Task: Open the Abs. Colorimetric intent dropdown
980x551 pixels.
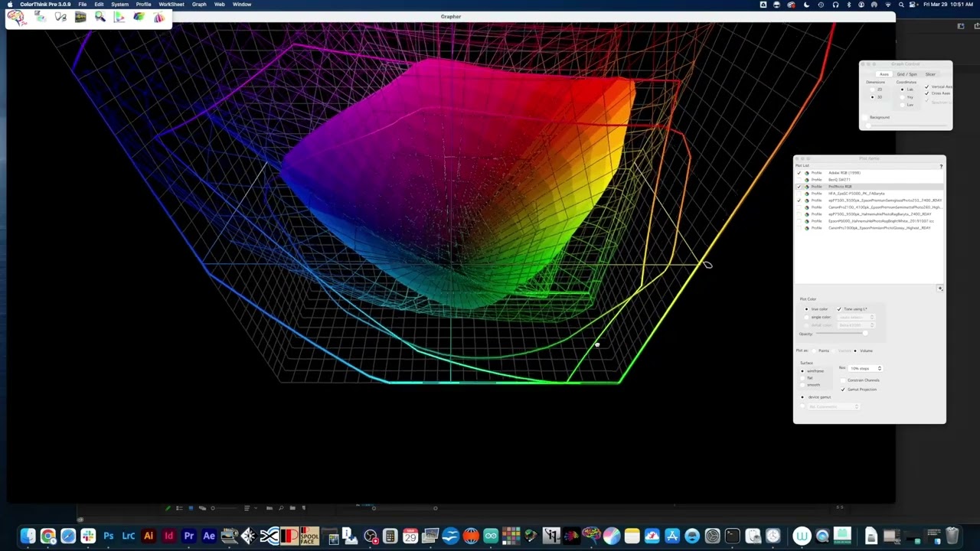Action: point(834,406)
